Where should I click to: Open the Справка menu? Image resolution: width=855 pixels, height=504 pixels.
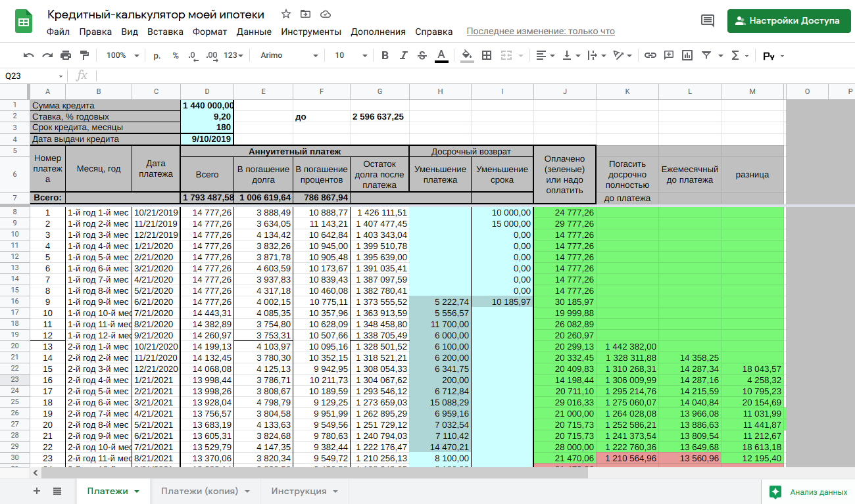[x=434, y=32]
